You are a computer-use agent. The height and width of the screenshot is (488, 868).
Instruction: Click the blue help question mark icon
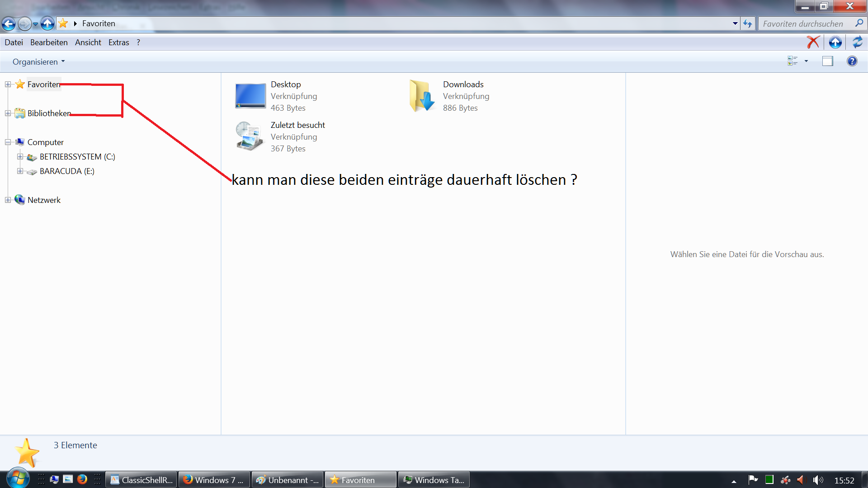pyautogui.click(x=852, y=61)
